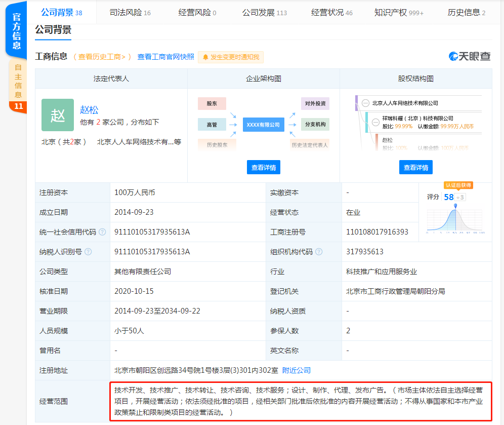504x425 pixels.
Task: Click 股权结构图 column header
Action: click(x=415, y=79)
